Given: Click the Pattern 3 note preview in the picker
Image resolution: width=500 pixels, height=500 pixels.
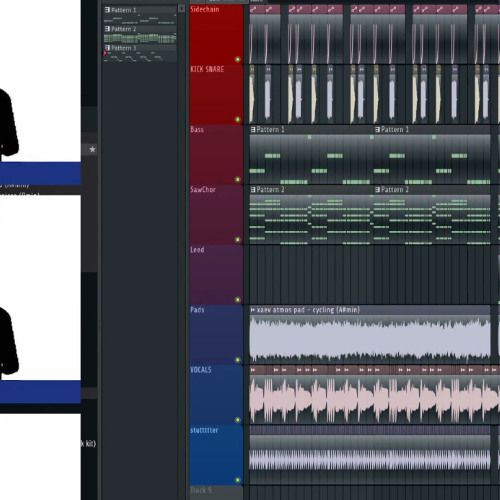Looking at the screenshot, I should [x=140, y=57].
